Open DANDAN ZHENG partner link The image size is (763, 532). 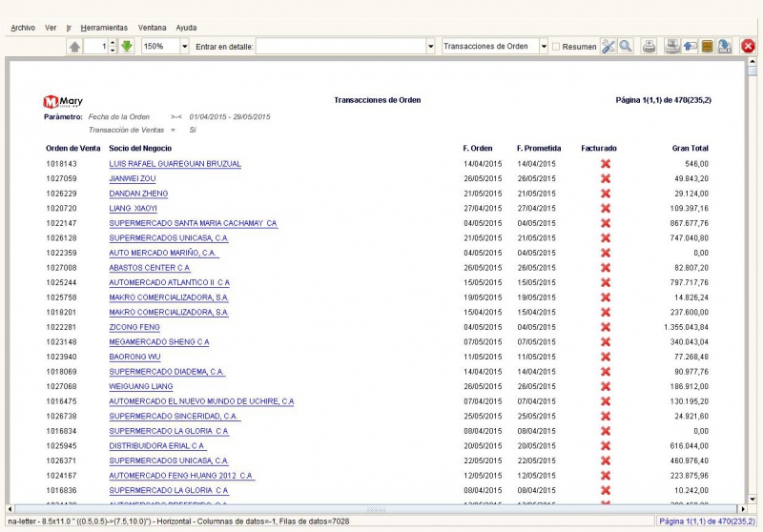[x=138, y=194]
